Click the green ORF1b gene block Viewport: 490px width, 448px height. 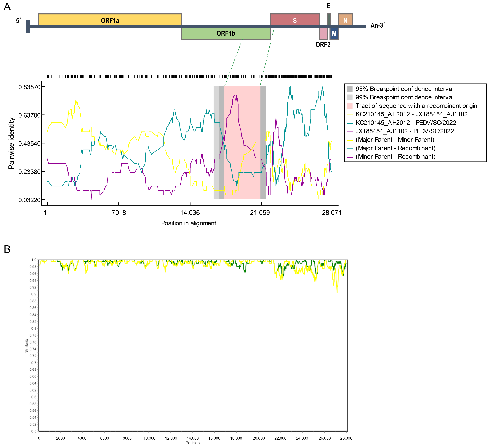coord(226,33)
